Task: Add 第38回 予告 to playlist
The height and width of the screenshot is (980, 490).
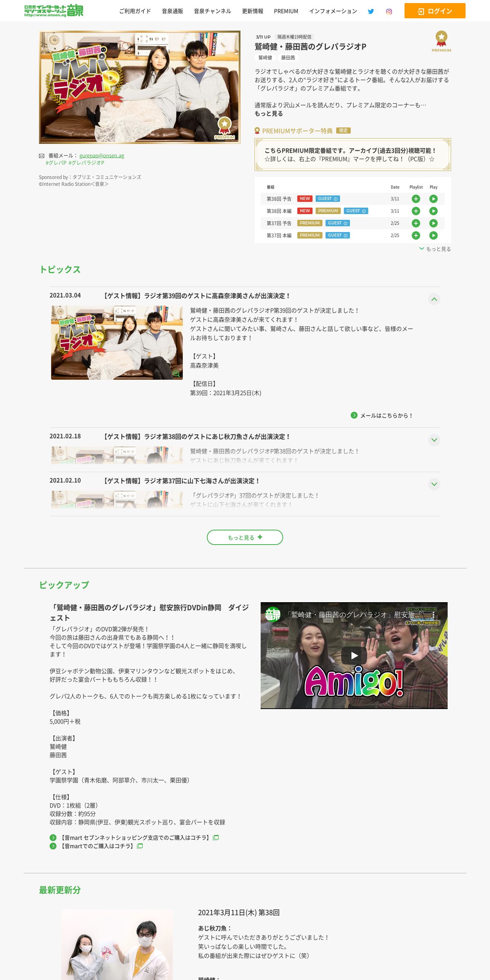Action: (416, 199)
